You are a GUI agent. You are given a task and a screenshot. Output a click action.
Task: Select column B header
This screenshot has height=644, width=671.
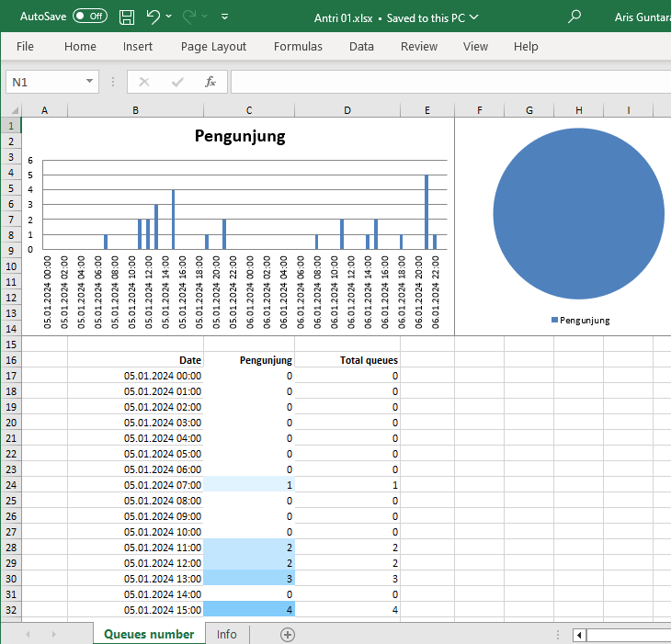click(x=135, y=110)
